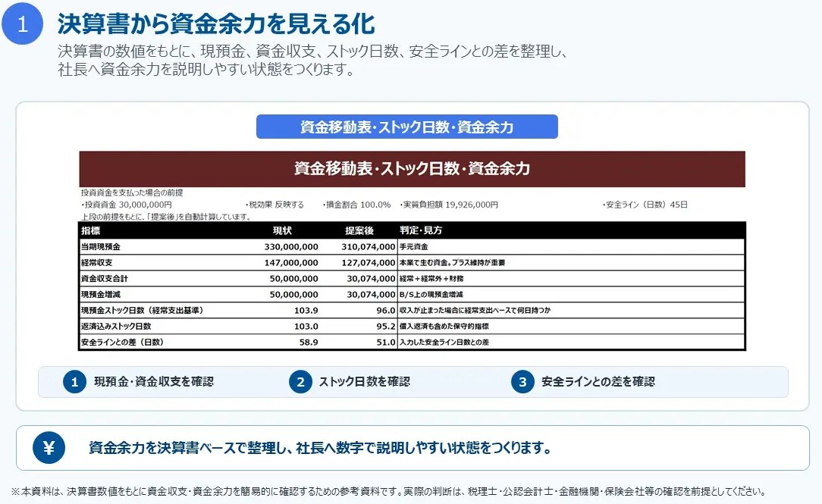
Task: Click the 投資資金を支払った場合の前提 line
Action: (x=132, y=193)
